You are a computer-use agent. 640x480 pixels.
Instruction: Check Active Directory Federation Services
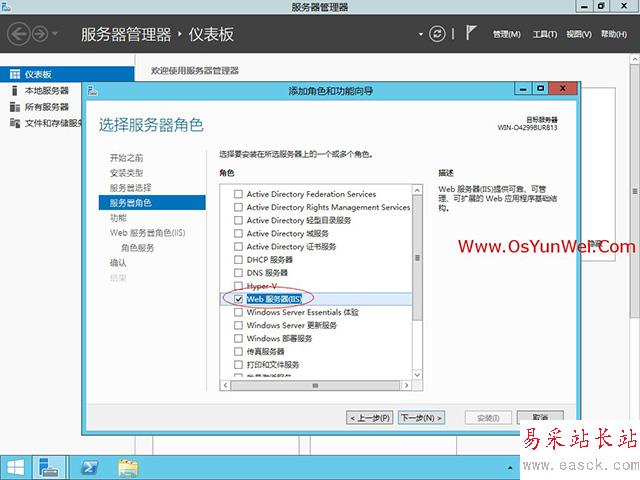[x=238, y=194]
